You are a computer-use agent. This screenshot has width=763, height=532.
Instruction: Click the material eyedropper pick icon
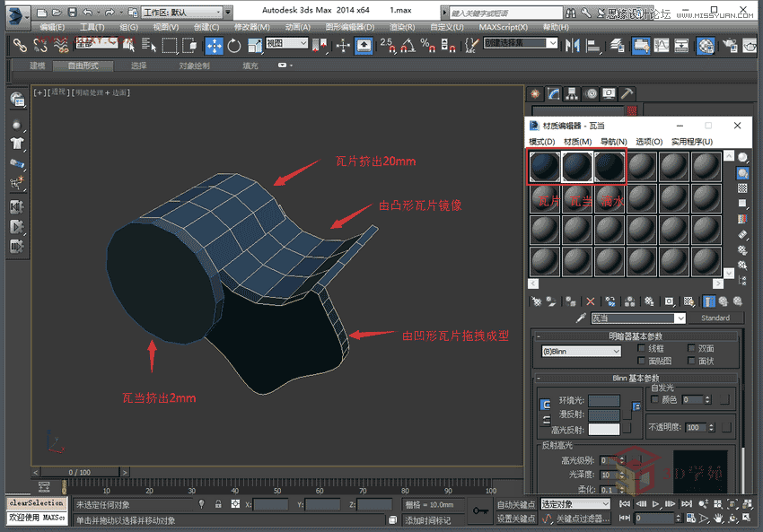tap(581, 318)
